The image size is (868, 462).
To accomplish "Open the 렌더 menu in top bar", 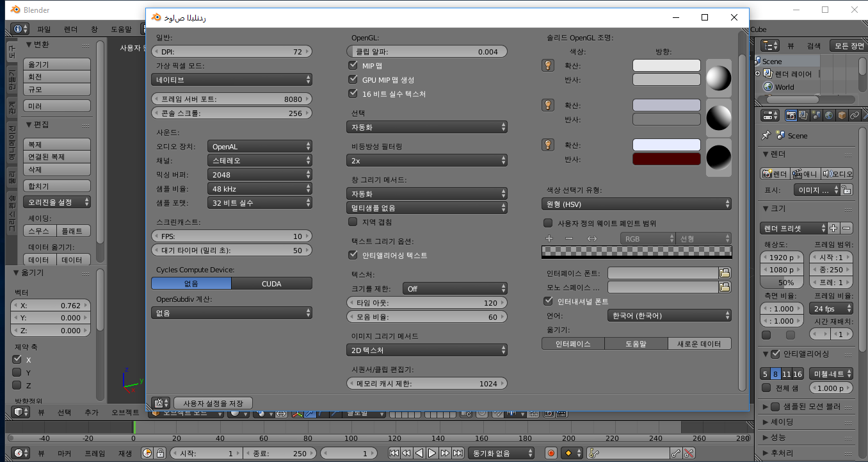I will pyautogui.click(x=71, y=29).
